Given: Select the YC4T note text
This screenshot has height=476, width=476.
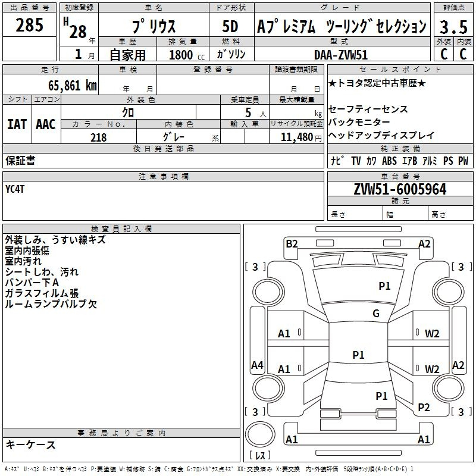Looking at the screenshot, I should (15, 189).
